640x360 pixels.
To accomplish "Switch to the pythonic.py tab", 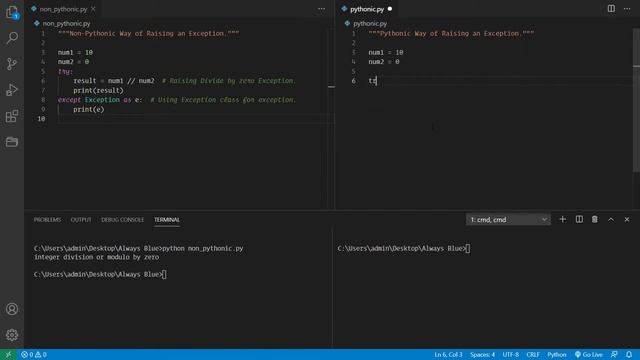I will (x=367, y=9).
